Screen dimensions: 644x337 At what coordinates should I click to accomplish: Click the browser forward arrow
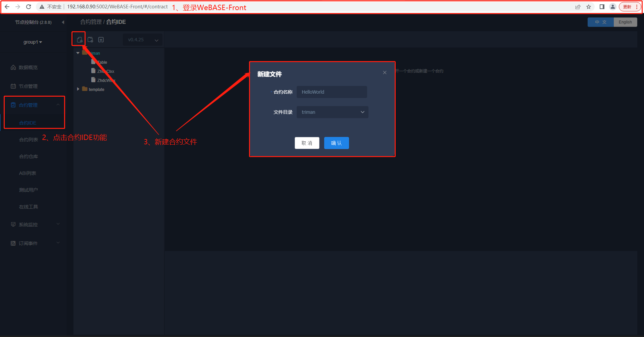point(18,7)
